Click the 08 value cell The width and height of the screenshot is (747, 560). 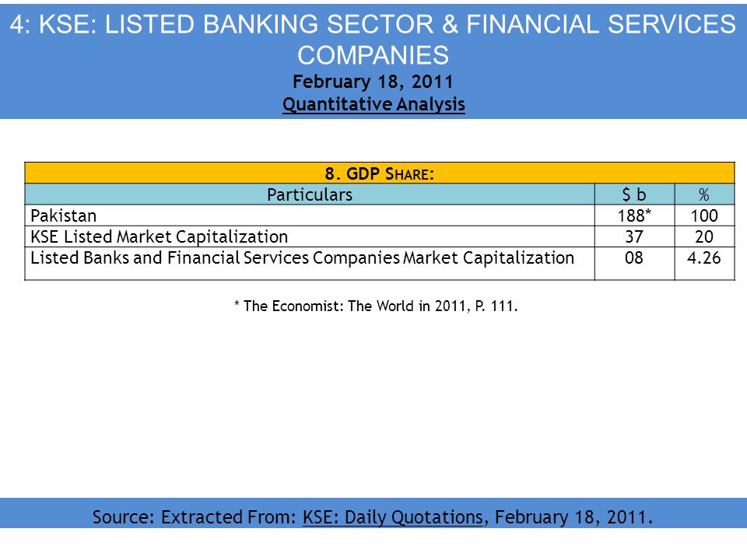634,264
